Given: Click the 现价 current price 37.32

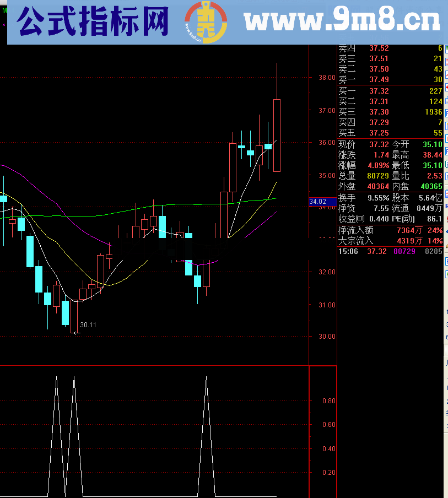Looking at the screenshot, I should (x=379, y=144).
